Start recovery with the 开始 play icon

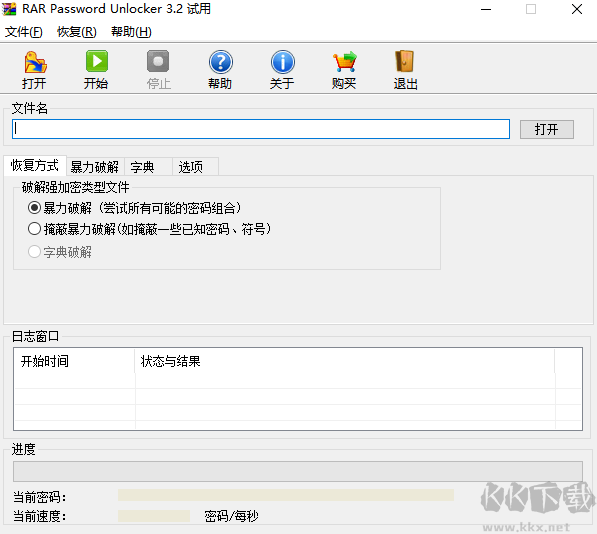(x=97, y=61)
